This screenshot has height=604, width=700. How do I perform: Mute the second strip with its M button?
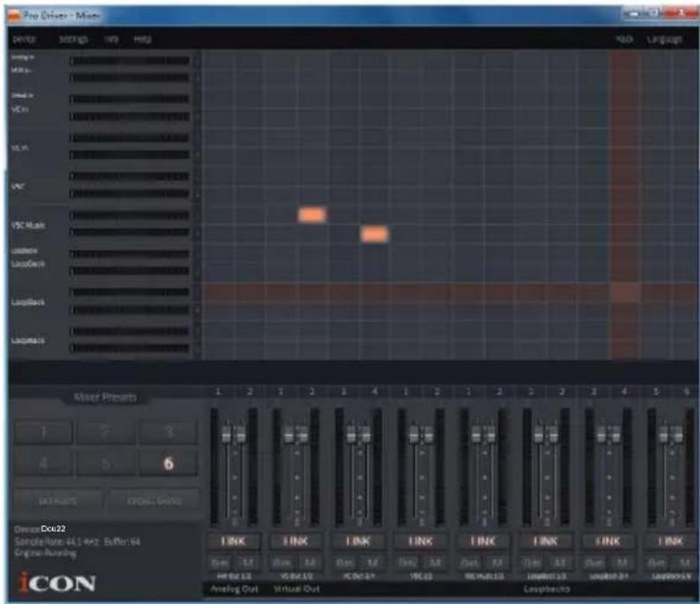click(309, 562)
